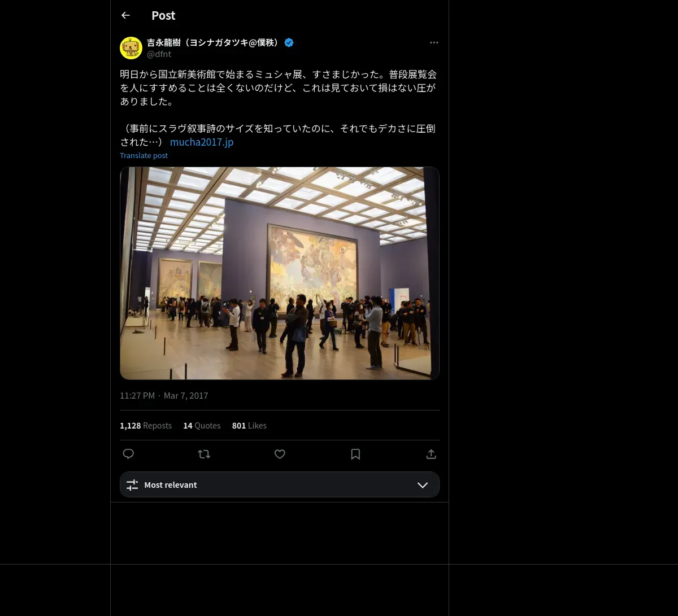View the 14 Quotes list
The width and height of the screenshot is (678, 616).
click(202, 426)
